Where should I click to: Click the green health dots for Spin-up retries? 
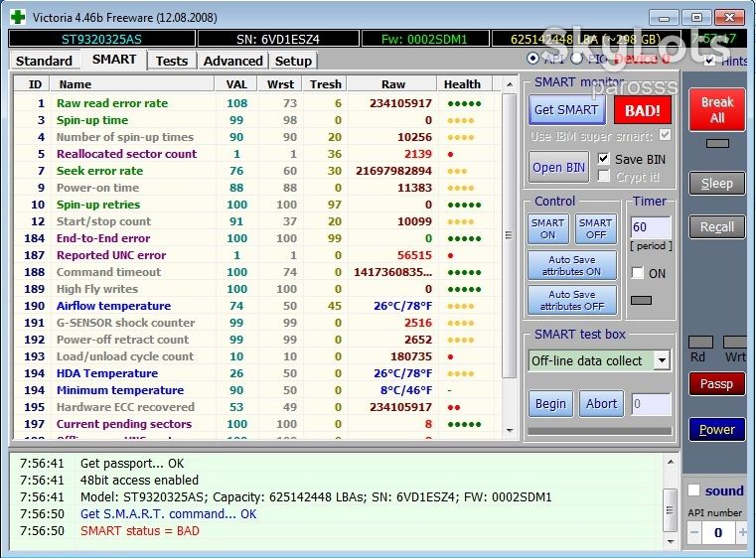tap(464, 206)
